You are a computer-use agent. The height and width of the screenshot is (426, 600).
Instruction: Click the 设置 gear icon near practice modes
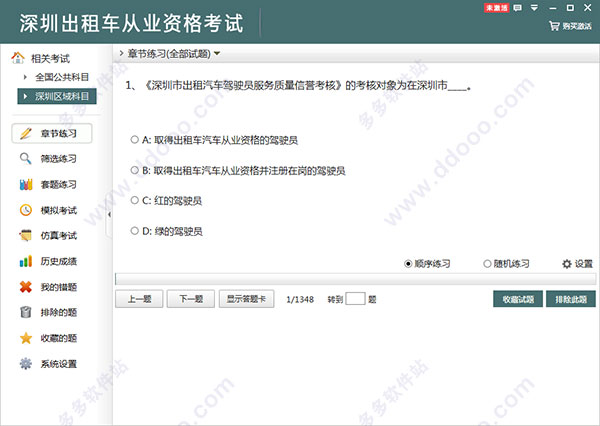567,264
